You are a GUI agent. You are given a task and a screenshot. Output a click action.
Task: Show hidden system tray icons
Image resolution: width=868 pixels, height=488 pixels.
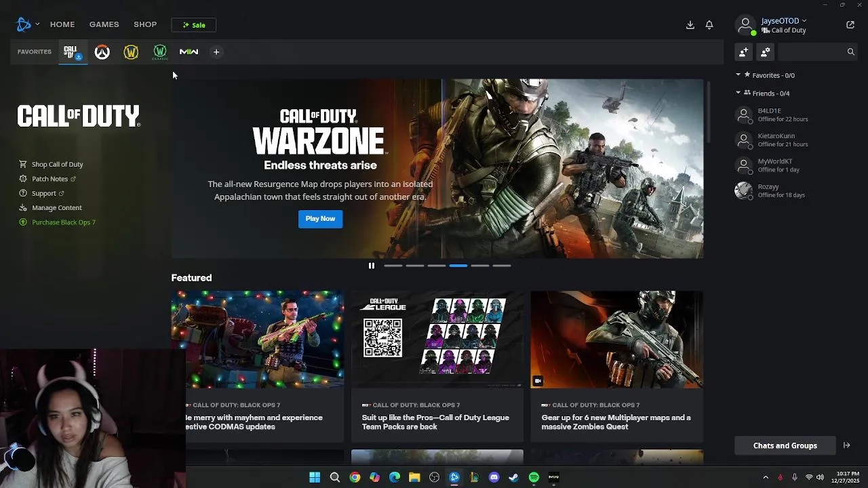766,477
